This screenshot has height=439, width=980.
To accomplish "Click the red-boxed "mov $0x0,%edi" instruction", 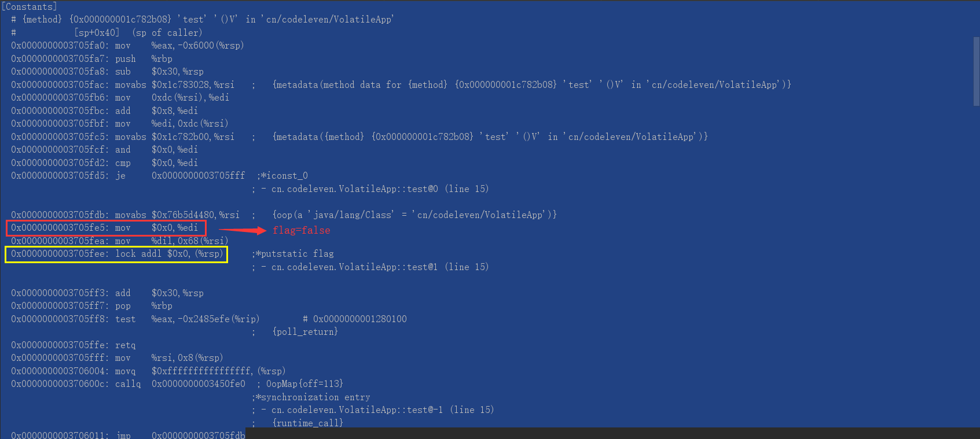I will point(106,228).
